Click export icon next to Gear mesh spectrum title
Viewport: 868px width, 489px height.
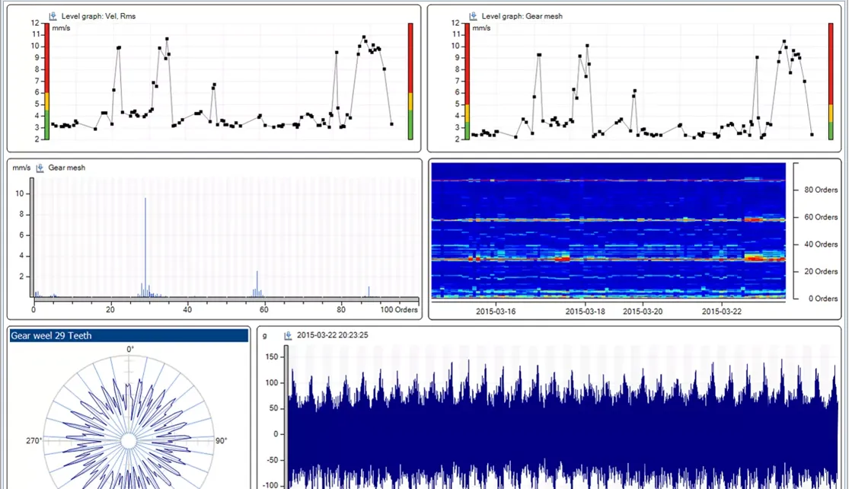(x=40, y=168)
